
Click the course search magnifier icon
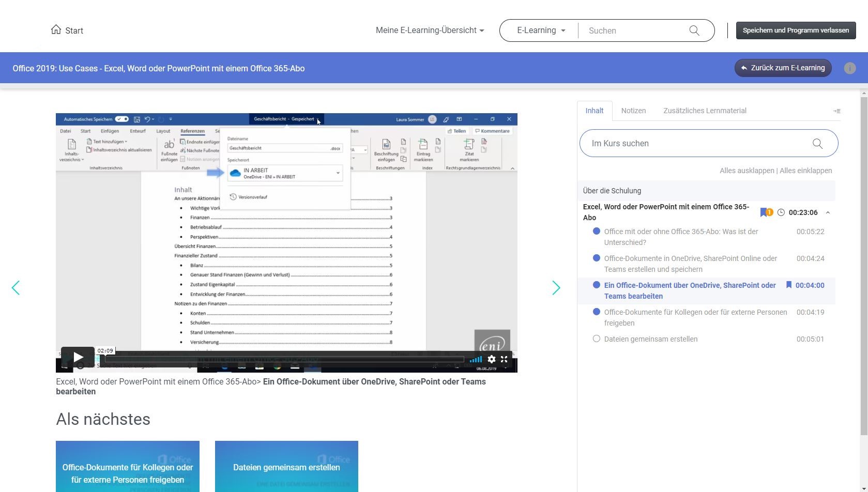coord(817,144)
